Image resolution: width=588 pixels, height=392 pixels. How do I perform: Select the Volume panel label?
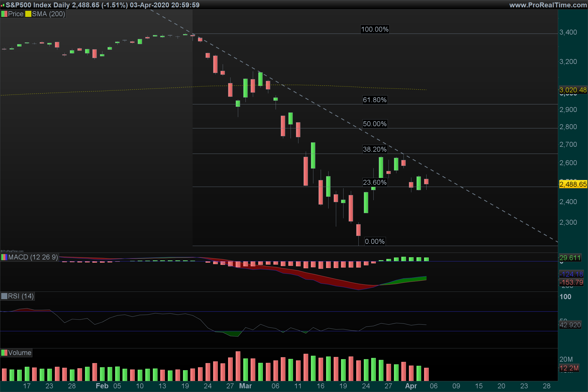click(x=20, y=353)
